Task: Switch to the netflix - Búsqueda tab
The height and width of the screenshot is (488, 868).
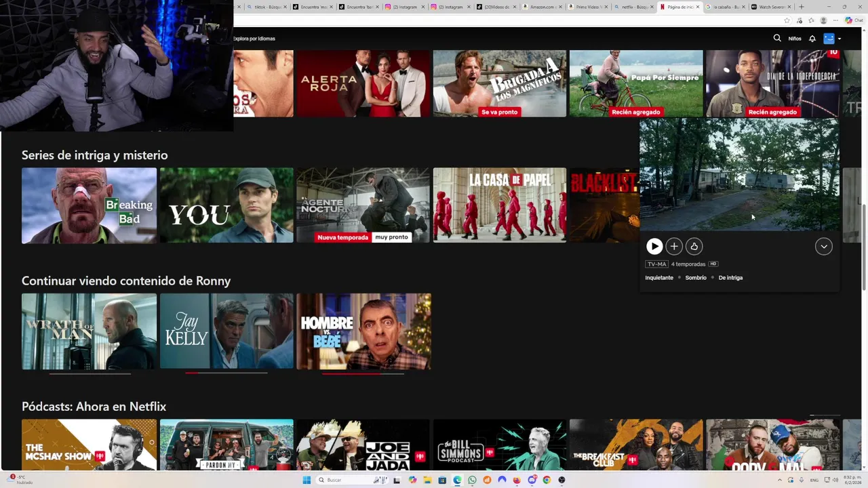Action: pyautogui.click(x=634, y=7)
